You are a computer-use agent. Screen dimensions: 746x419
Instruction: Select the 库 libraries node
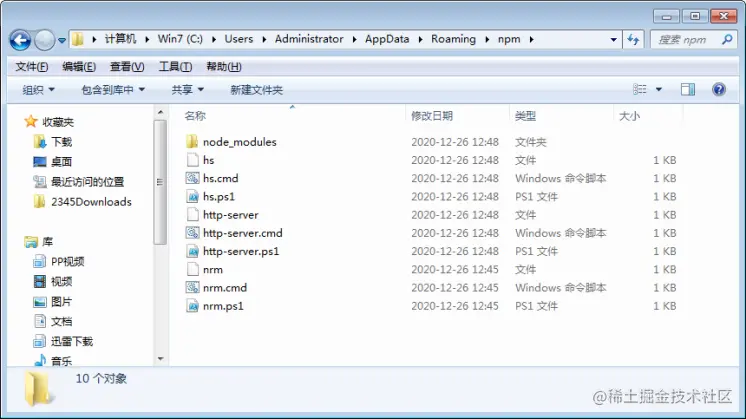coord(38,242)
